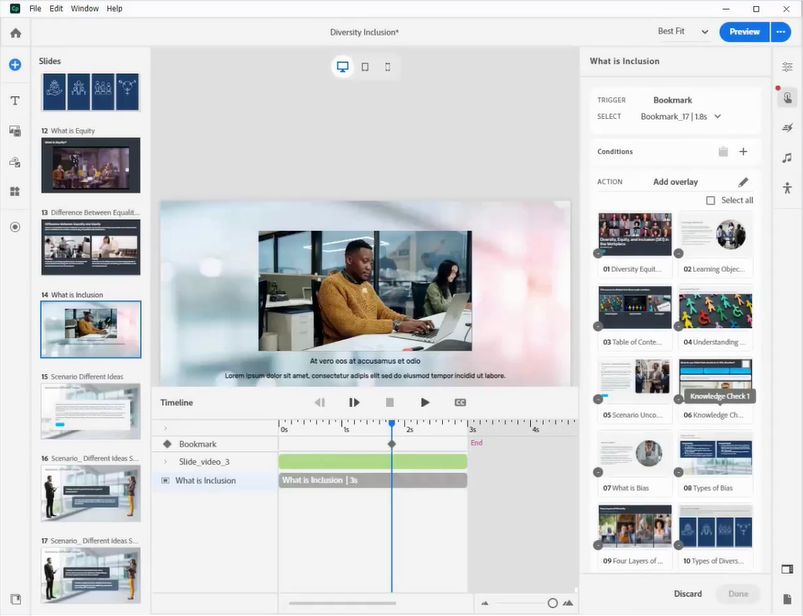Screen dimensions: 803x616
Task: Click the Preview button
Action: (x=744, y=32)
